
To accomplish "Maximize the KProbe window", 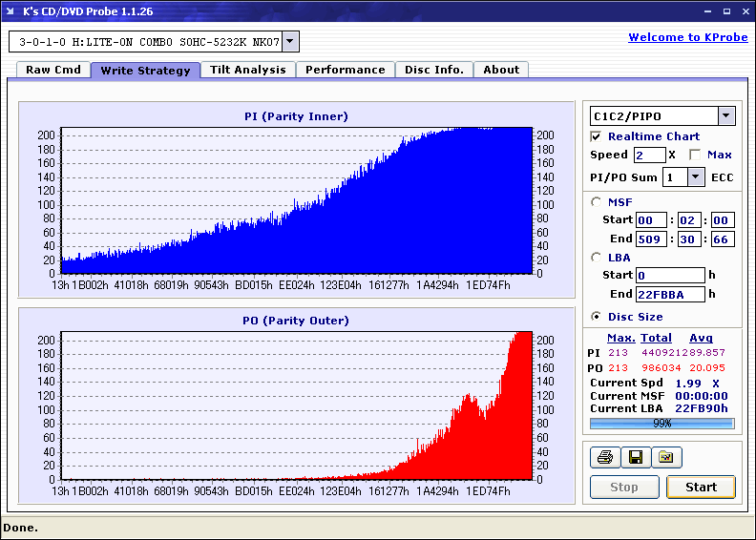I will pyautogui.click(x=726, y=11).
